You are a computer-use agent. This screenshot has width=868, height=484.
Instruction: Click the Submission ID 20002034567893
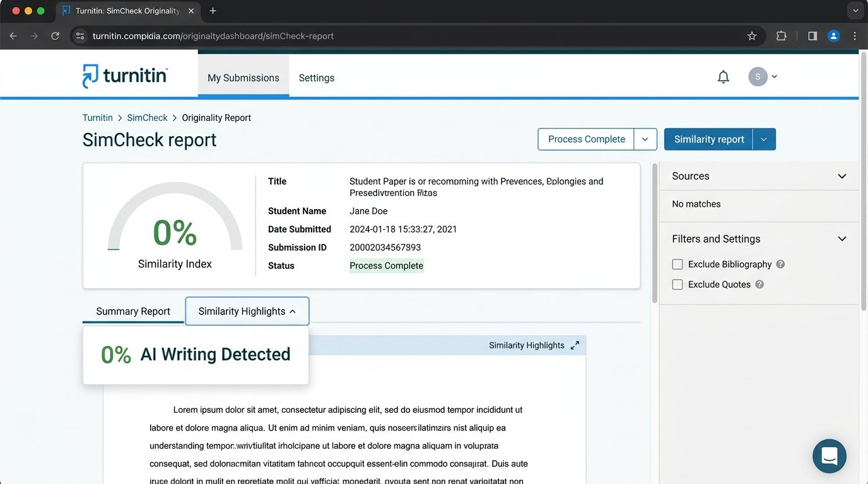tap(385, 248)
